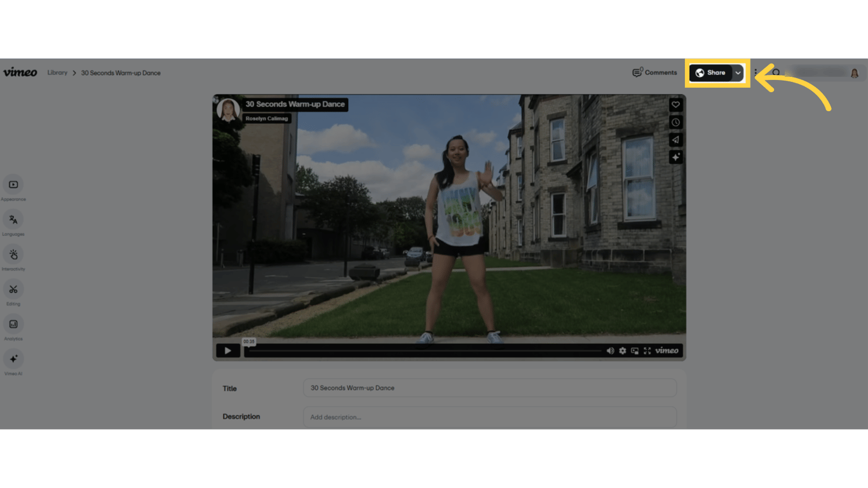The height and width of the screenshot is (488, 868).
Task: Open the Editing scissors tool
Action: tap(13, 290)
